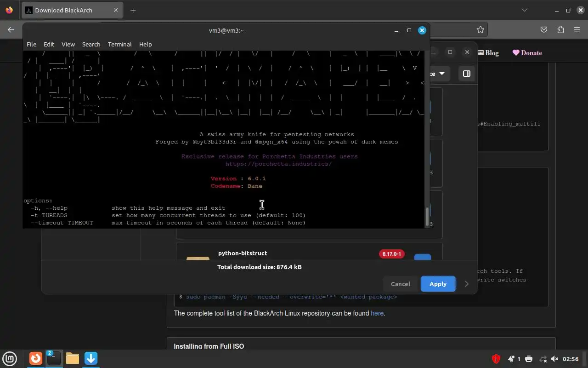Viewport: 588px width, 368px height.
Task: Click the porchetta.industries URL in terminal
Action: [278, 164]
